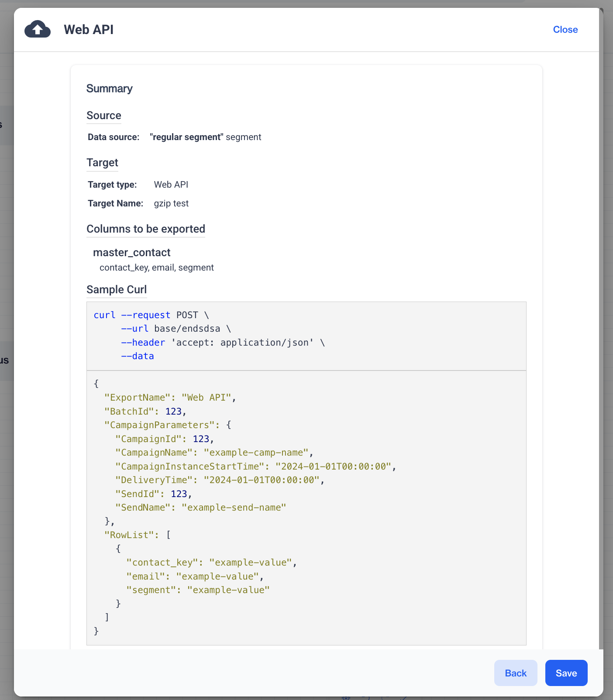Click the --url base/endsdsa line

tap(176, 329)
